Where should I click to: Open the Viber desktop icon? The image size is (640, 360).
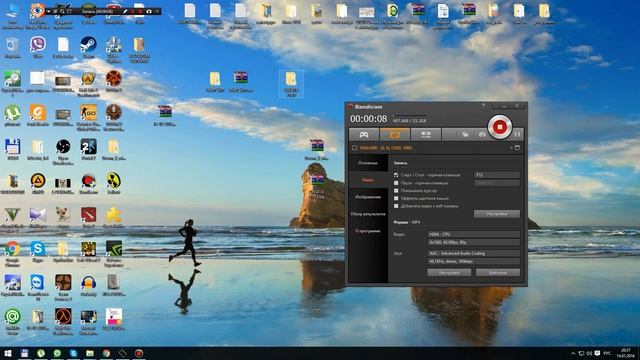pyautogui.click(x=38, y=44)
